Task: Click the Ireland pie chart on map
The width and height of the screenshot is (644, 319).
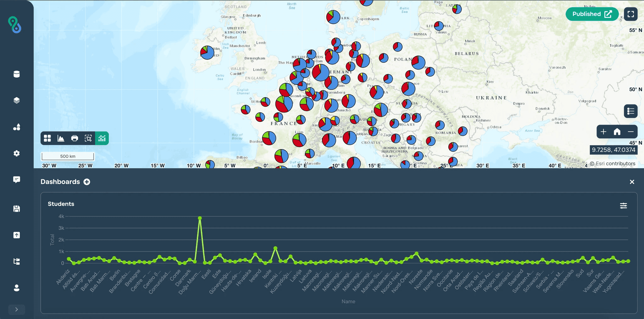Action: click(x=207, y=52)
